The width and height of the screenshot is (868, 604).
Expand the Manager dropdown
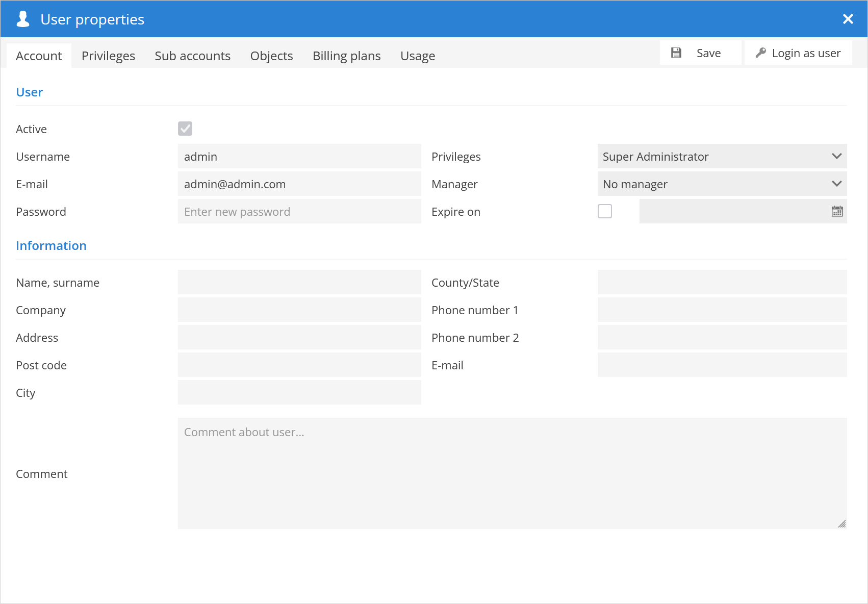point(722,184)
